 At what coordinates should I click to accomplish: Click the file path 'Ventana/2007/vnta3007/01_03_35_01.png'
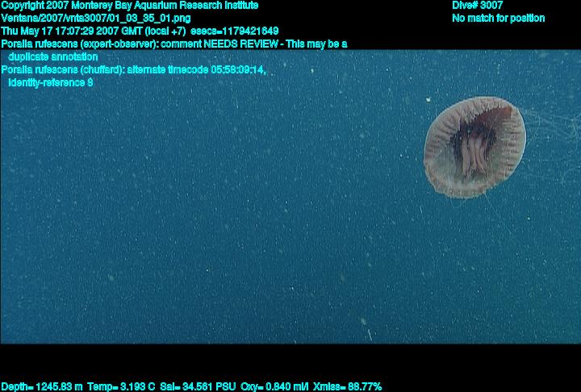coord(96,19)
